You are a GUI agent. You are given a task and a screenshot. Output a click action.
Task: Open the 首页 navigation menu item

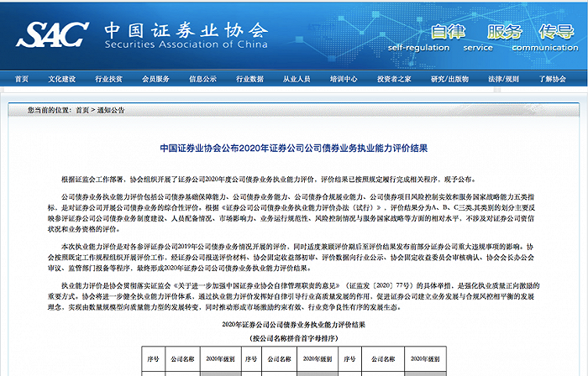pyautogui.click(x=22, y=79)
